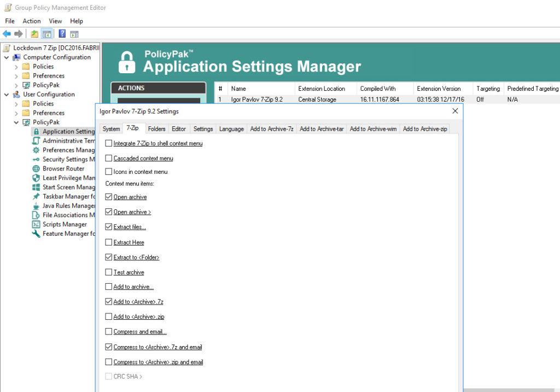This screenshot has height=392, width=560.
Task: Collapse PolicyPak under User Configuration
Action: [16, 122]
